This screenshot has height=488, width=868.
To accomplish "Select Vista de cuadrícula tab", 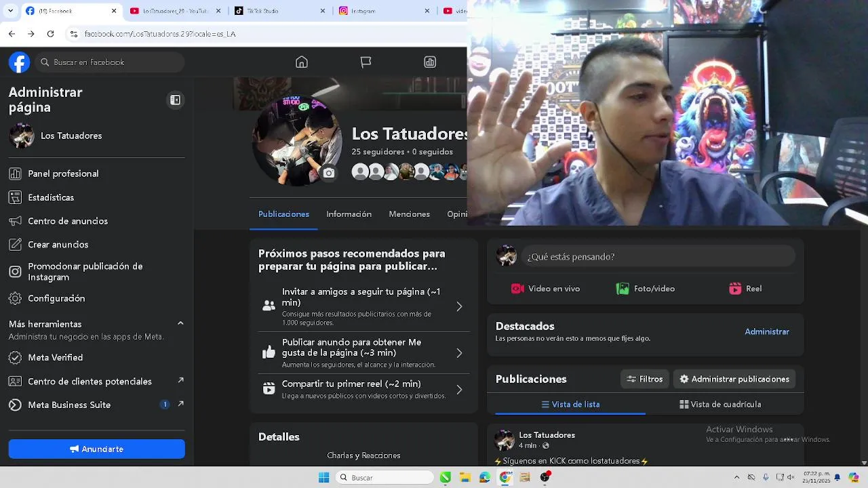I will click(720, 405).
